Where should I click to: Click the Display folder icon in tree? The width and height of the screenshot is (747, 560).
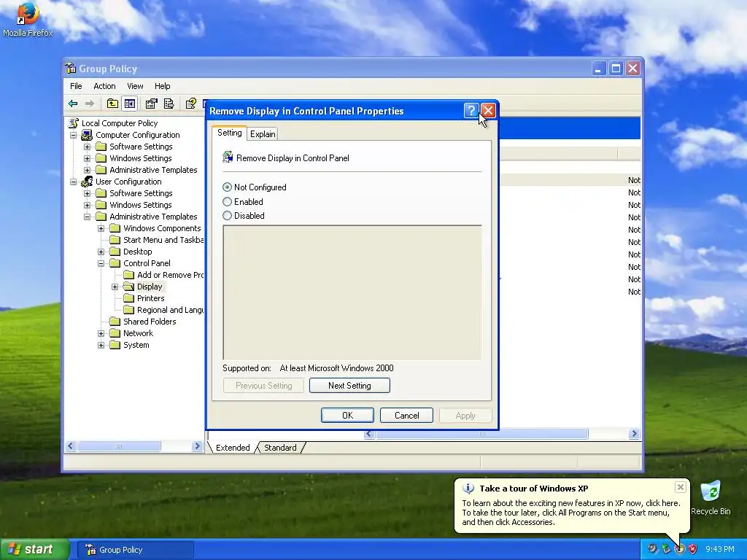pyautogui.click(x=128, y=286)
